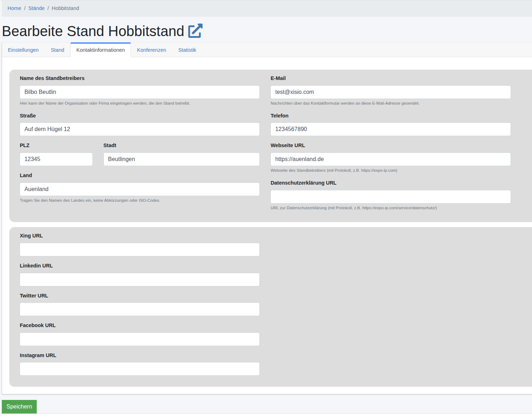Go to Home in the breadcrumb
This screenshot has width=532, height=416.
click(x=14, y=8)
